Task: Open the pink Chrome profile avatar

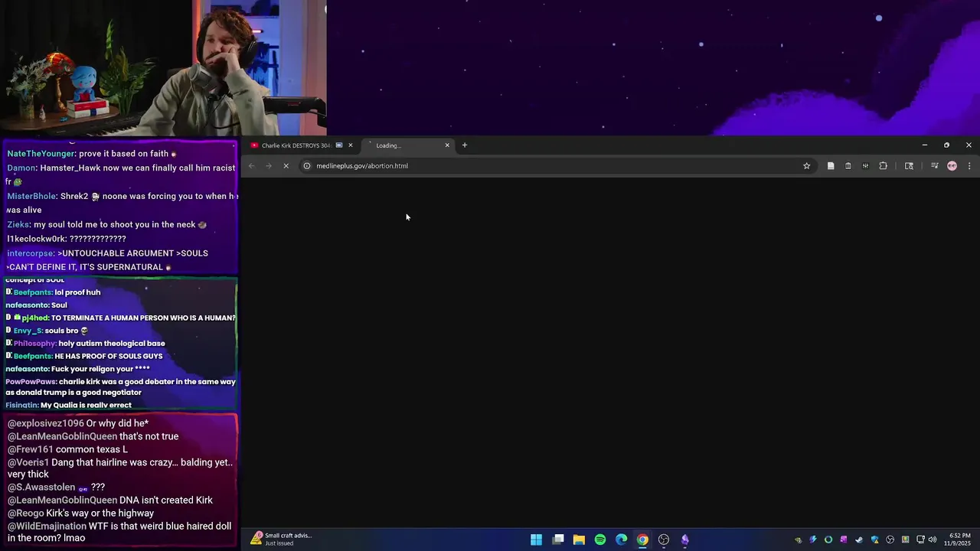Action: pyautogui.click(x=952, y=166)
